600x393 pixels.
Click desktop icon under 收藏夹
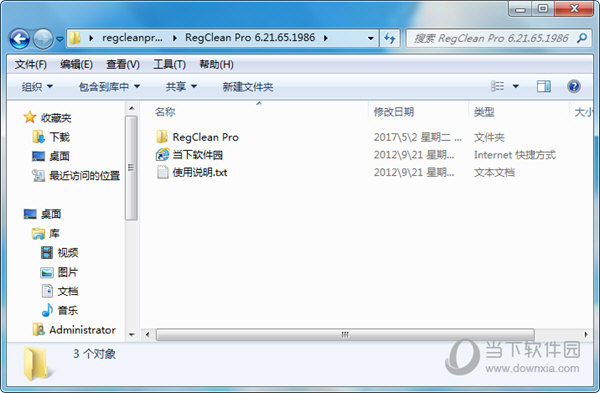[x=39, y=156]
